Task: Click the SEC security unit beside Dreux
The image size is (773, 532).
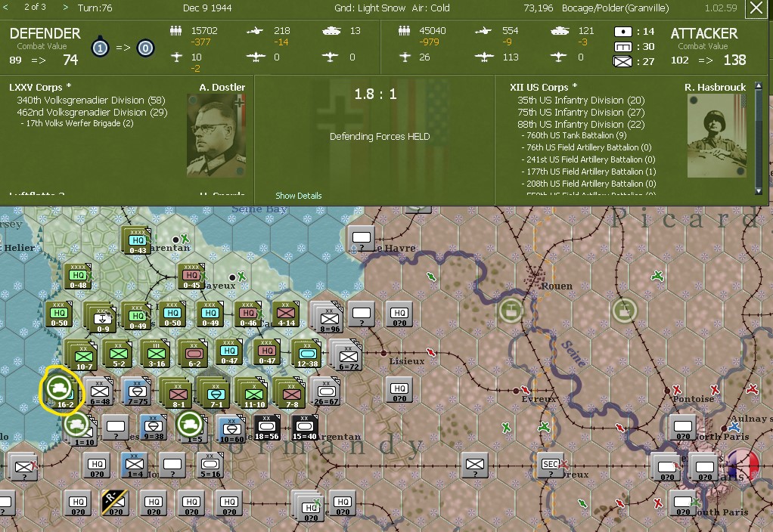Action: coord(551,466)
